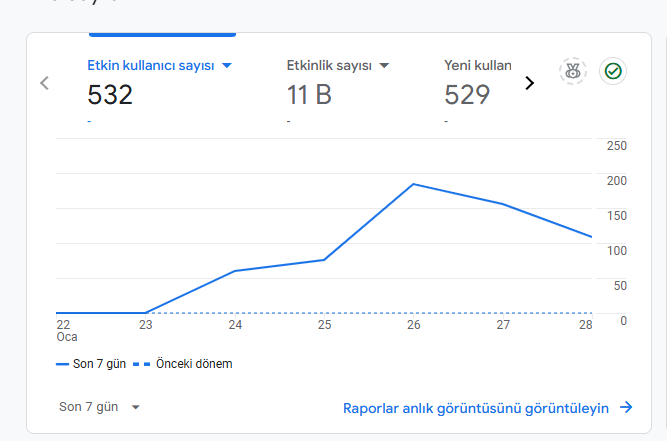The image size is (667, 441).
Task: Click arrow icon beside Raporlar anlık görüntüsünü
Action: coord(626,407)
